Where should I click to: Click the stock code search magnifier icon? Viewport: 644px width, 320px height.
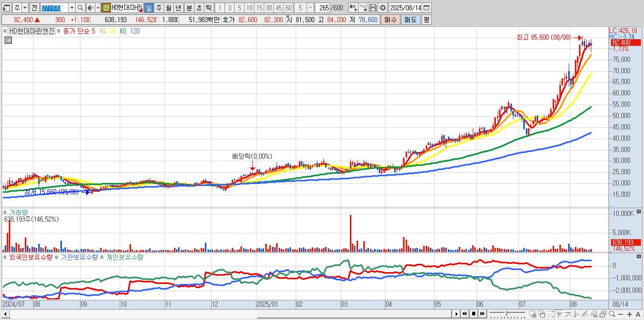[x=81, y=8]
